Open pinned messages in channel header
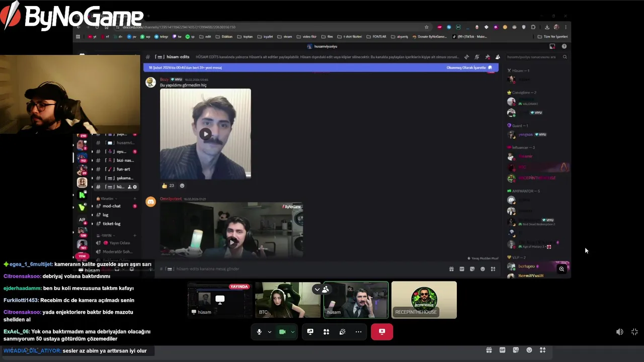The width and height of the screenshot is (644, 362). pyautogui.click(x=487, y=57)
